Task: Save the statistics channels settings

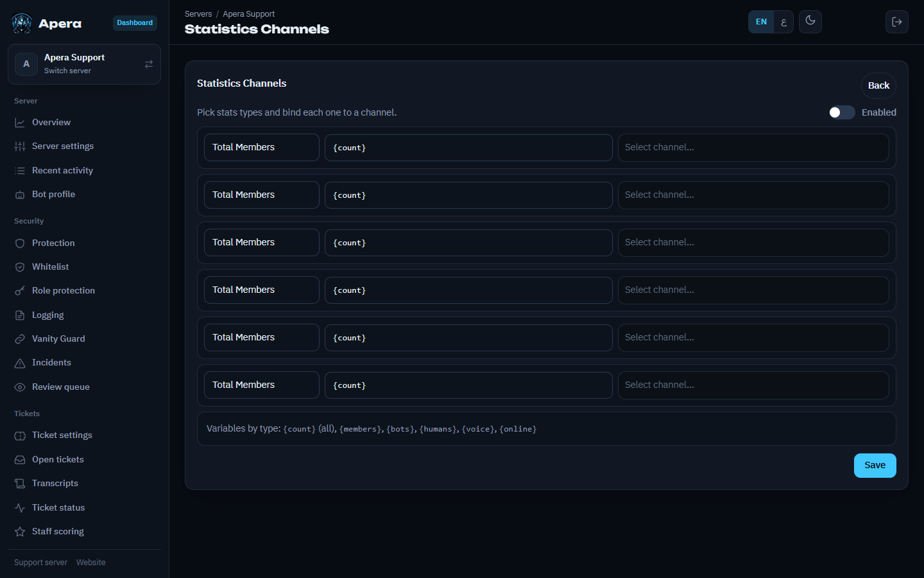Action: [875, 466]
